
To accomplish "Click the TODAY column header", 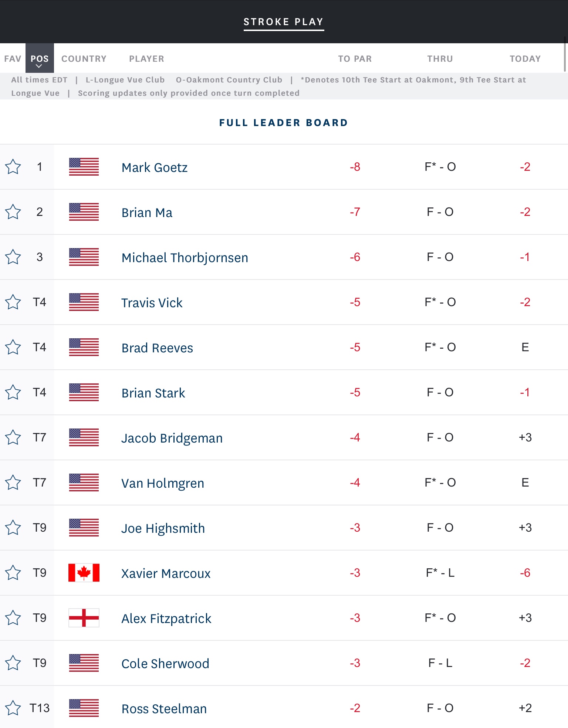I will click(525, 59).
